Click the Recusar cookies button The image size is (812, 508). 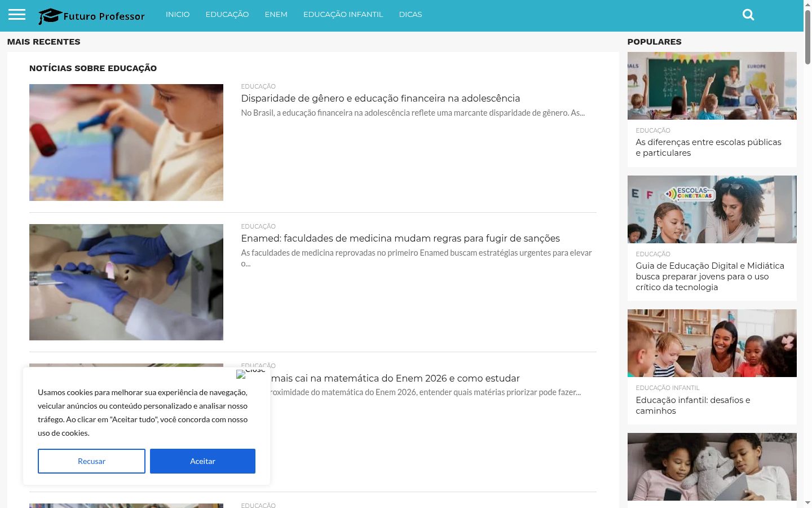click(x=91, y=461)
